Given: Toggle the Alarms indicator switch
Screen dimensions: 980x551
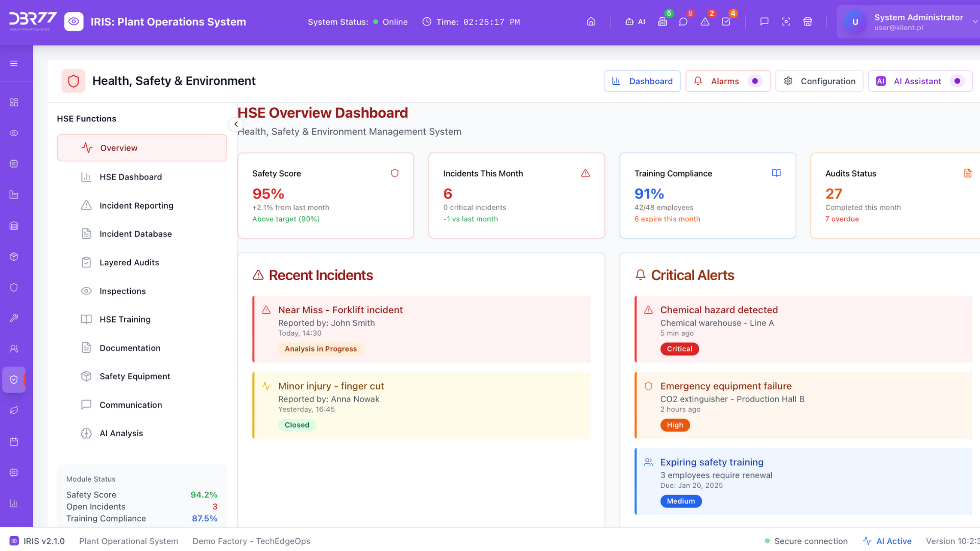Looking at the screenshot, I should [x=754, y=81].
